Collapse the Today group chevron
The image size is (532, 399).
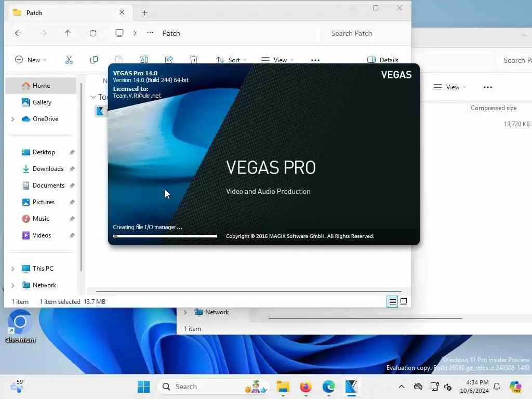[93, 97]
